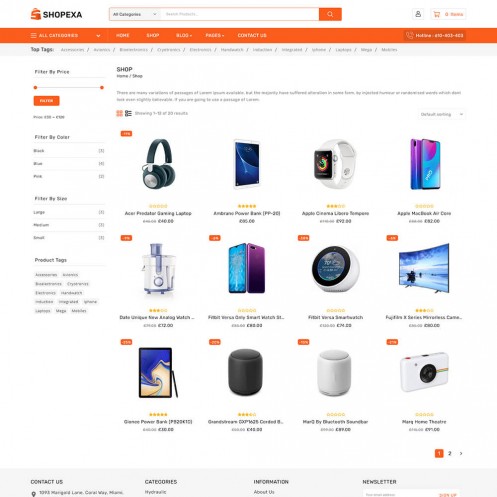Viewport: 497px width, 497px height.
Task: Open the All Categories search dropdown
Action: [135, 14]
